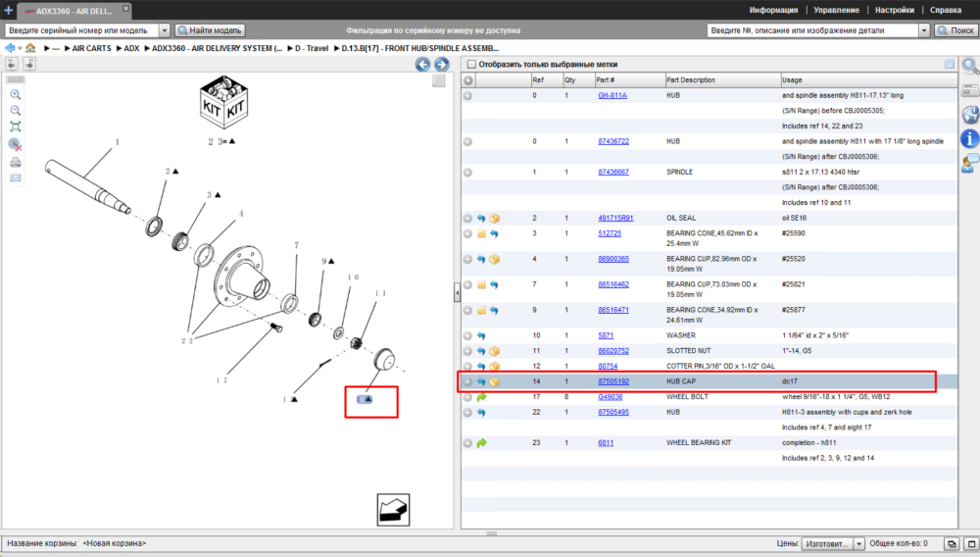Select the row circle for WASHER 5871

467,335
